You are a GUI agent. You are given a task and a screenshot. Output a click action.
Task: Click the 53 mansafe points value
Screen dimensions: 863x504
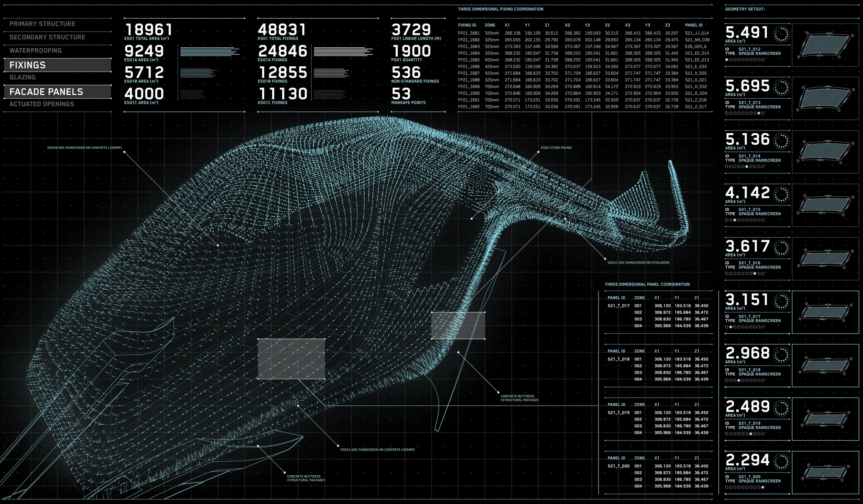[x=401, y=94]
